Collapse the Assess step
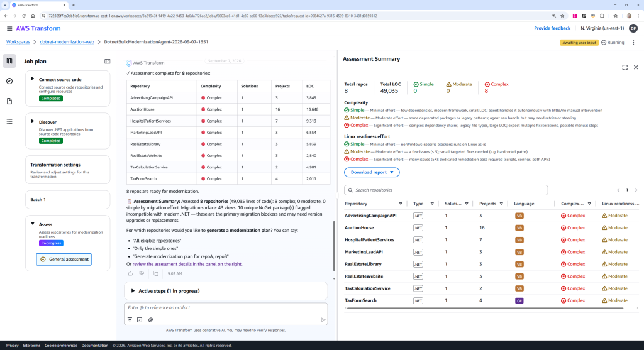The image size is (644, 350). (33, 224)
